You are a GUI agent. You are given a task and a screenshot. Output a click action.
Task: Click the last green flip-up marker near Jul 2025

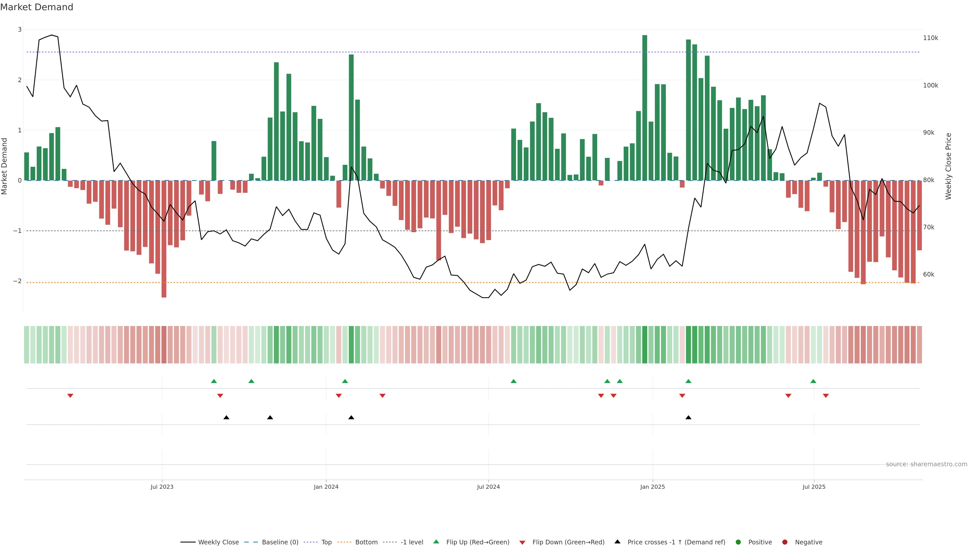pos(813,381)
